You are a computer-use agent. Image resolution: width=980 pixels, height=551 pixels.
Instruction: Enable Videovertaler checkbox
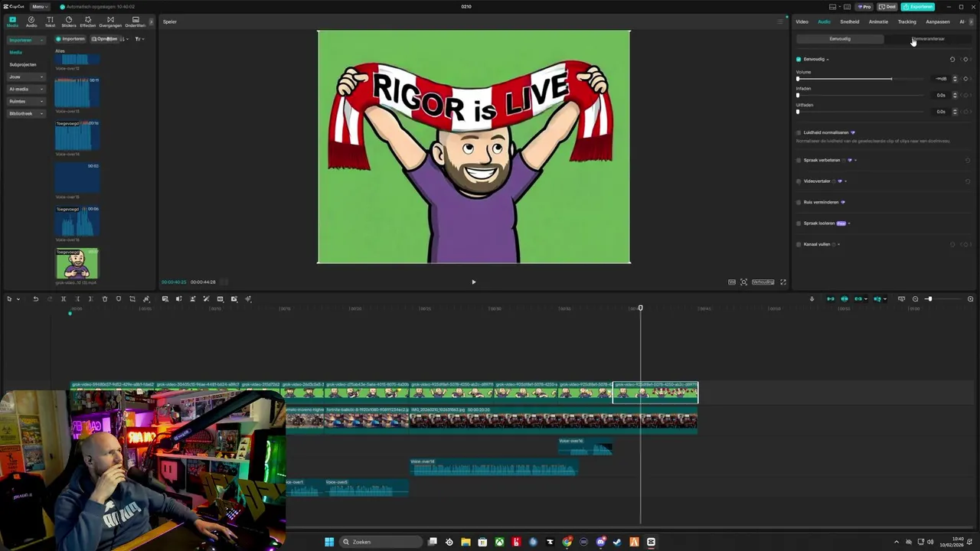click(x=799, y=181)
